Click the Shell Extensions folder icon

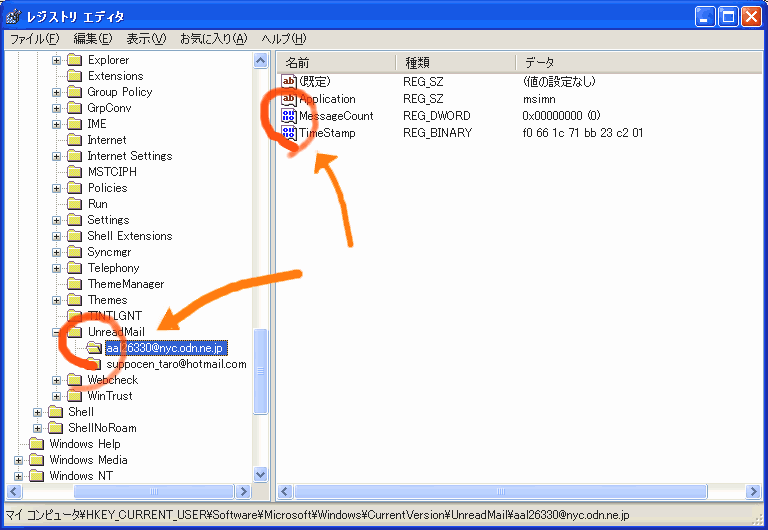tap(74, 236)
